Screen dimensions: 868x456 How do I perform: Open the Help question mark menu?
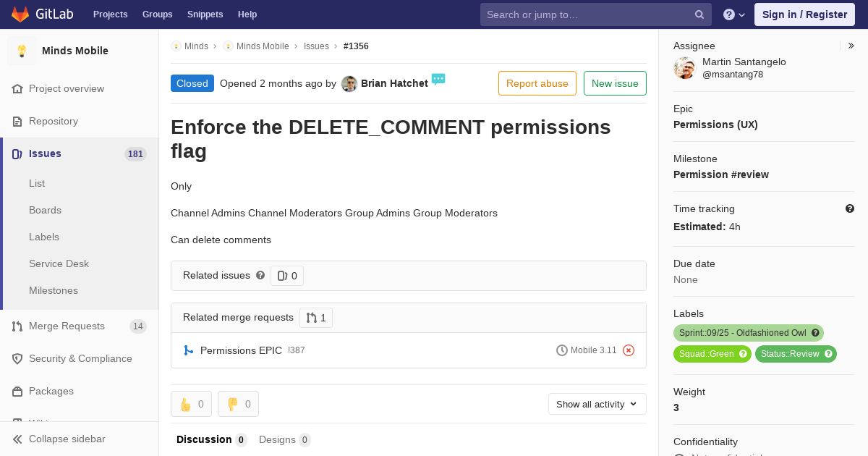(734, 14)
